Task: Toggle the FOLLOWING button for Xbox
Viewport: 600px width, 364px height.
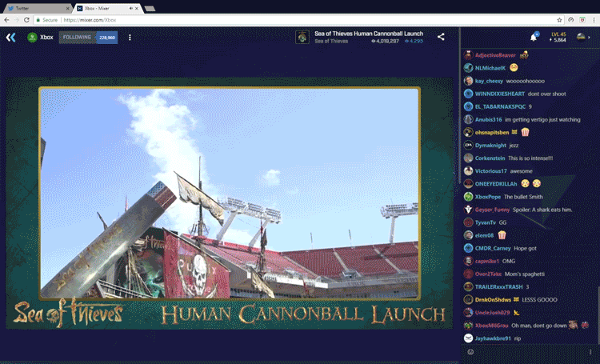Action: [x=77, y=37]
